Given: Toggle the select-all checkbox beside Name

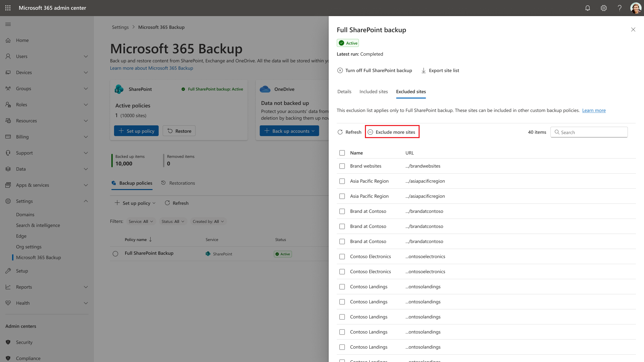Looking at the screenshot, I should 342,153.
